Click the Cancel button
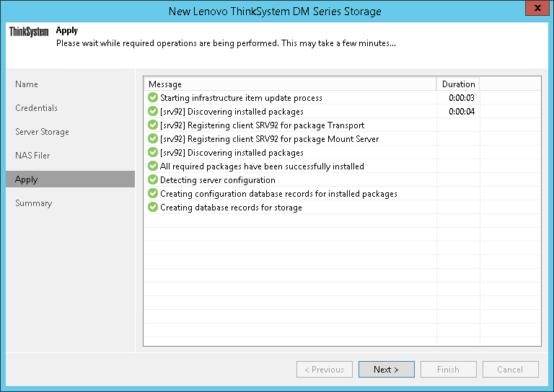 tap(510, 370)
